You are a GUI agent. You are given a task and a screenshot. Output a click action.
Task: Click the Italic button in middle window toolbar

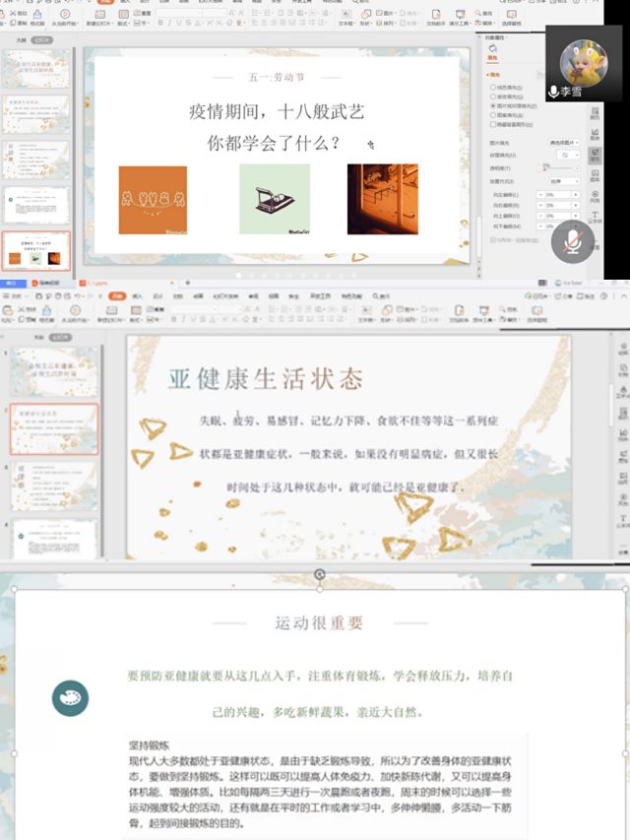click(183, 319)
